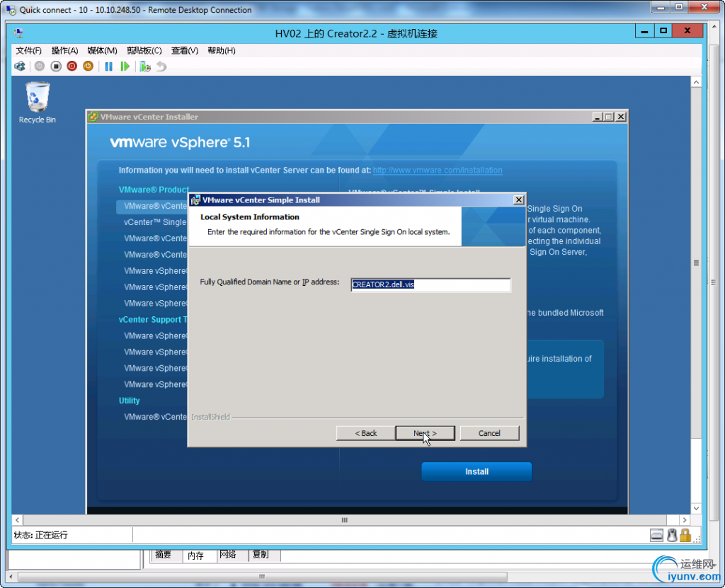Maximize the HV02 virtual machine connection window
Viewport: 725px width, 588px height.
663,31
